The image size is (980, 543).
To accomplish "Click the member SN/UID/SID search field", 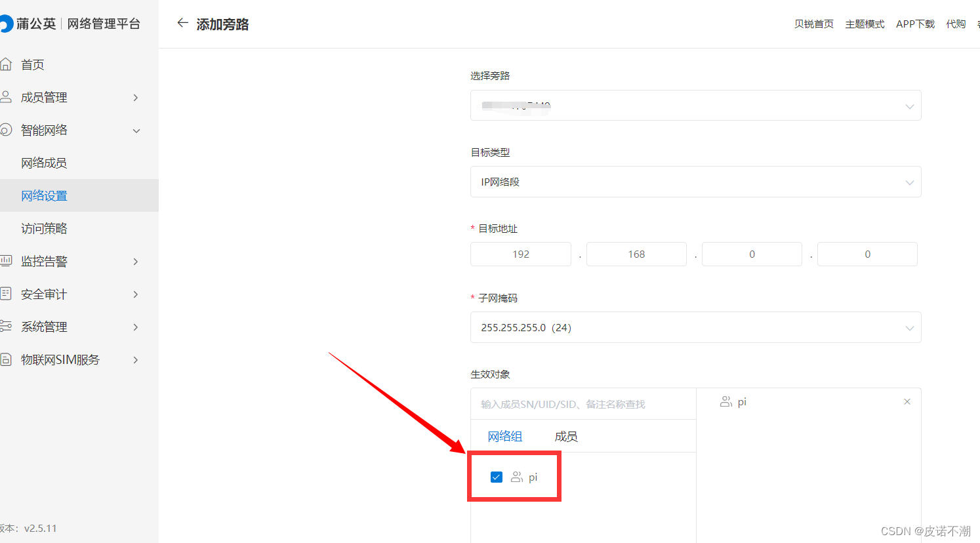I will (x=583, y=404).
